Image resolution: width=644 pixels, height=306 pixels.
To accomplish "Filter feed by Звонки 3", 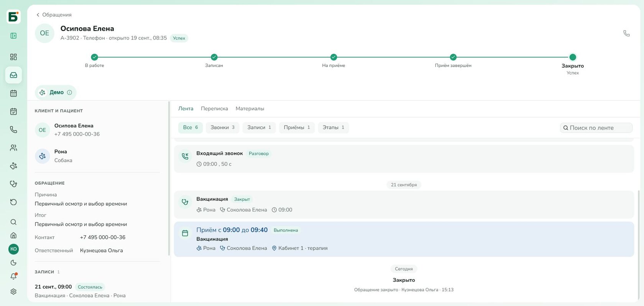I will click(x=222, y=127).
